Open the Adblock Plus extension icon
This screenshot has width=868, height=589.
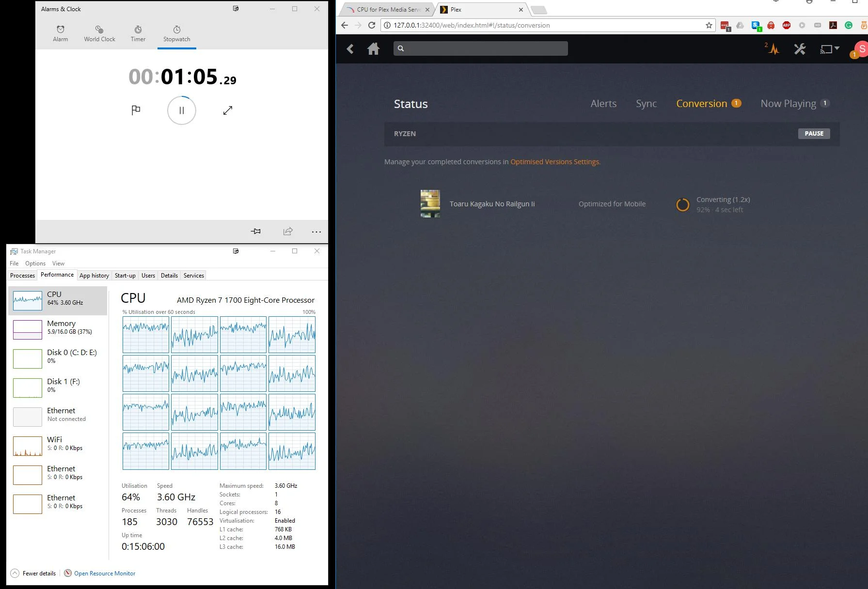click(x=787, y=25)
